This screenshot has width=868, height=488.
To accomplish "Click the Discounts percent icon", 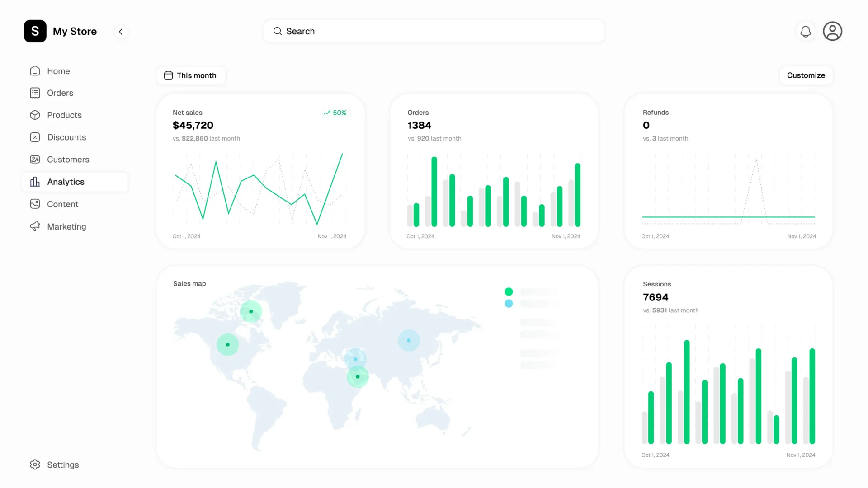I will pyautogui.click(x=35, y=137).
